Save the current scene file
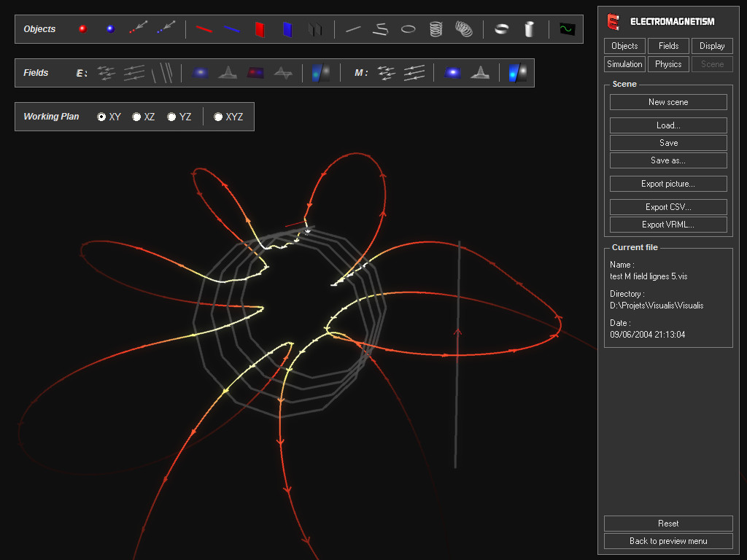This screenshot has width=747, height=560. pos(667,142)
